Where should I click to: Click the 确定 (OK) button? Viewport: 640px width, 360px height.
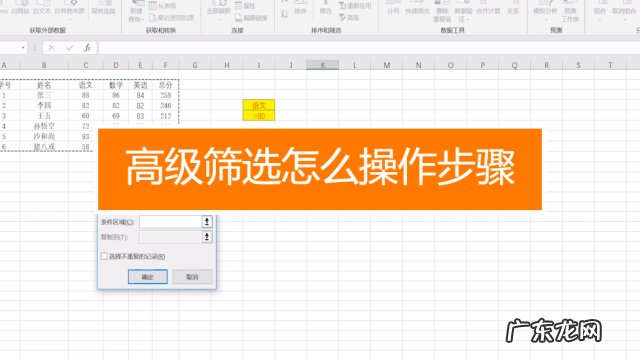tap(148, 277)
